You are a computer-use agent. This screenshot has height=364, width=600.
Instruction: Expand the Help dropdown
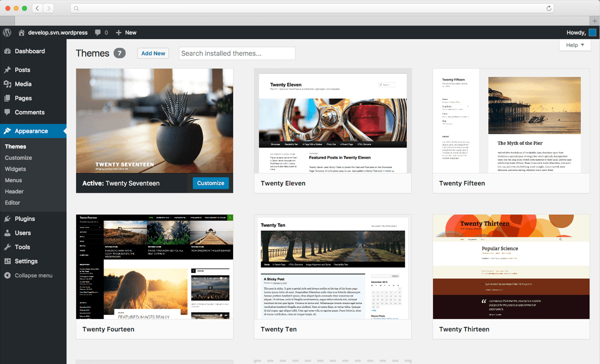575,45
